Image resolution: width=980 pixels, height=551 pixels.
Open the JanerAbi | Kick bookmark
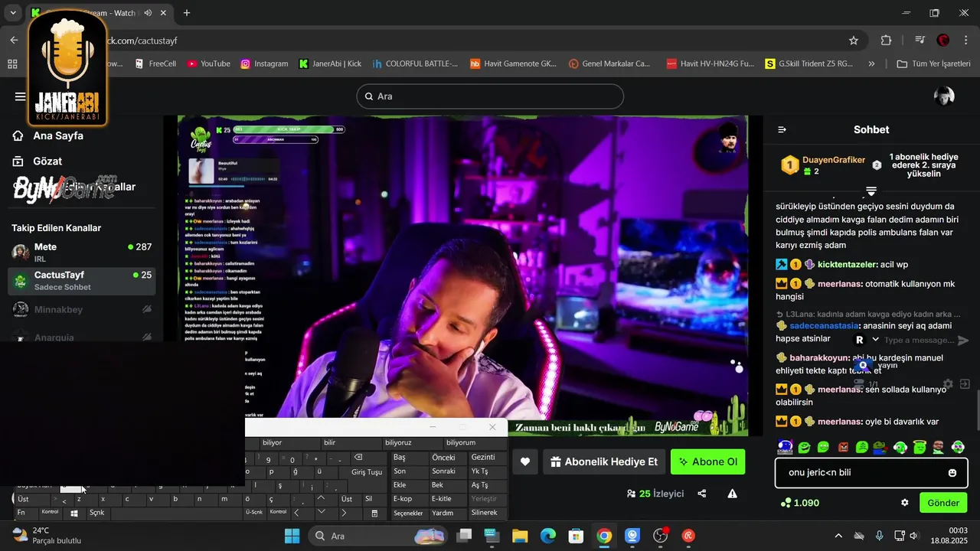coord(330,64)
